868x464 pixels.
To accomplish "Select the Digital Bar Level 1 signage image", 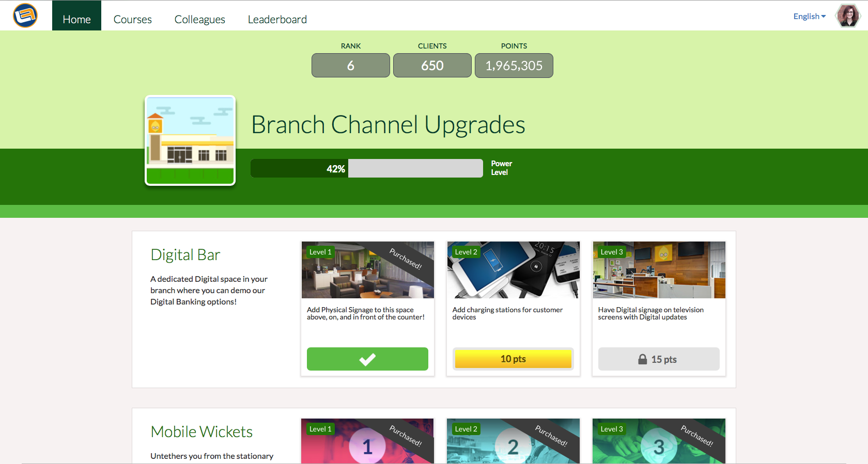I will point(368,270).
